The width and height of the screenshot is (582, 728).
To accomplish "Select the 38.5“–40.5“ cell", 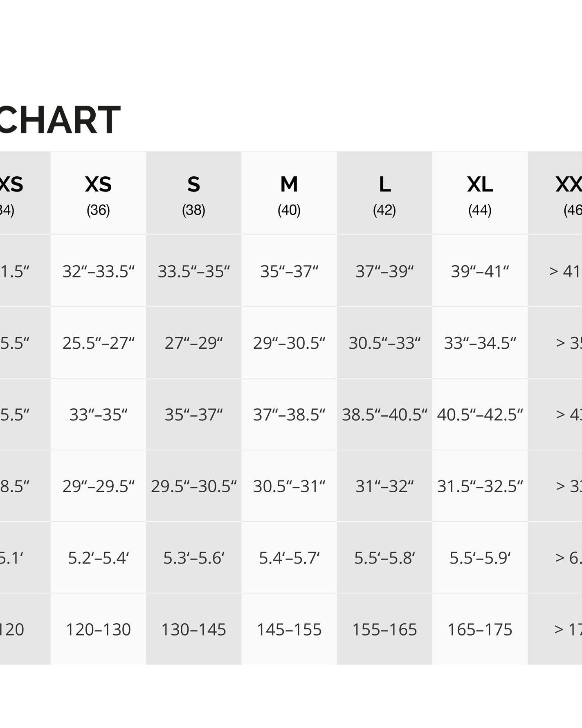I will (x=384, y=415).
